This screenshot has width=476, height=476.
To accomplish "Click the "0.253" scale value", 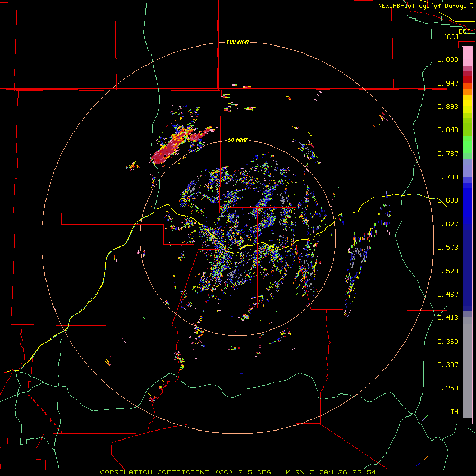I will coord(448,388).
